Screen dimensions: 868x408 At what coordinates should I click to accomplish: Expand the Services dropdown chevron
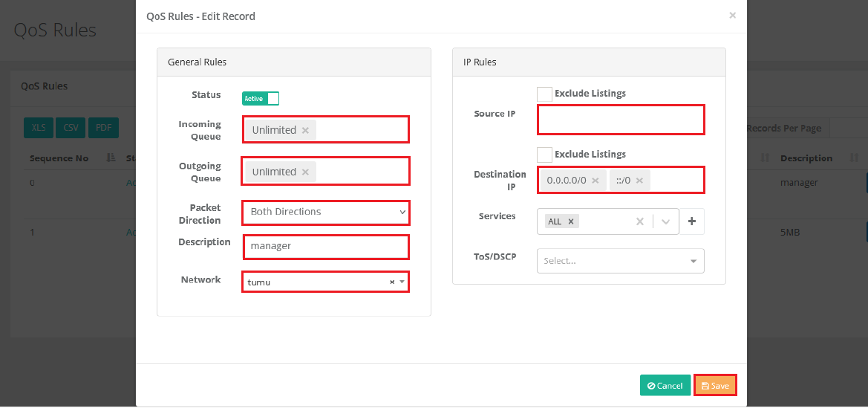coord(665,221)
